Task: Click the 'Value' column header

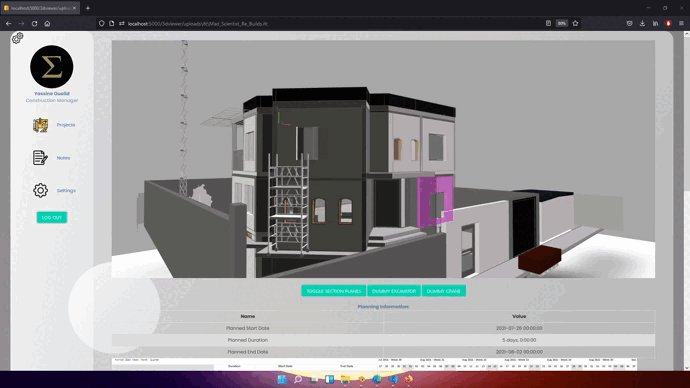Action: pyautogui.click(x=519, y=316)
